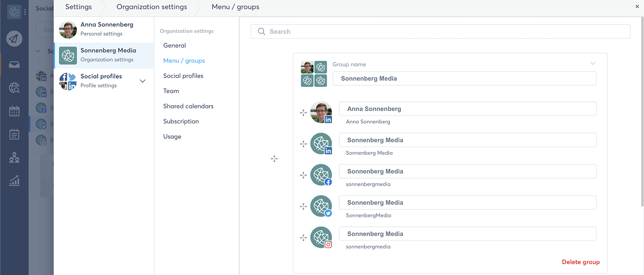Click the paper plane publish icon
The image size is (644, 275).
pos(14,39)
